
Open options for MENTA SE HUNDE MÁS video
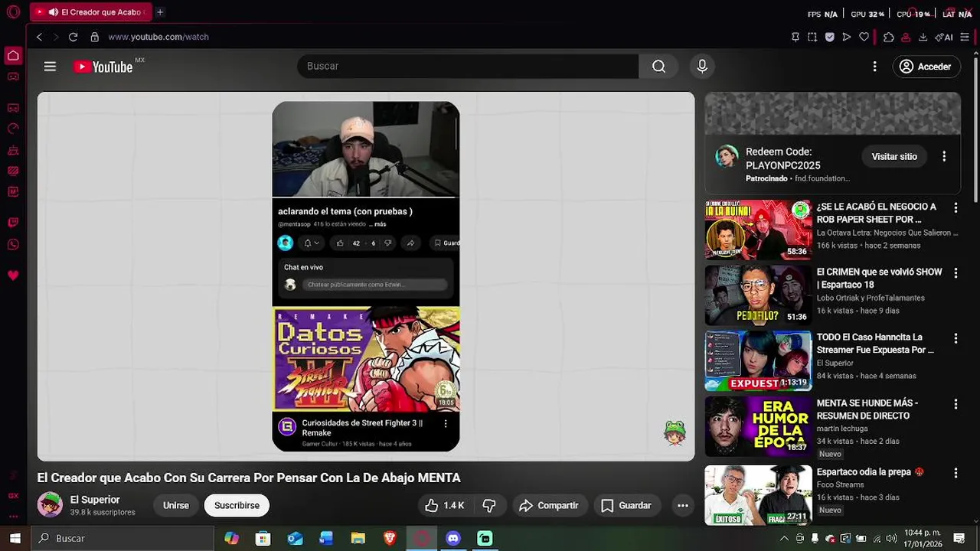(955, 403)
